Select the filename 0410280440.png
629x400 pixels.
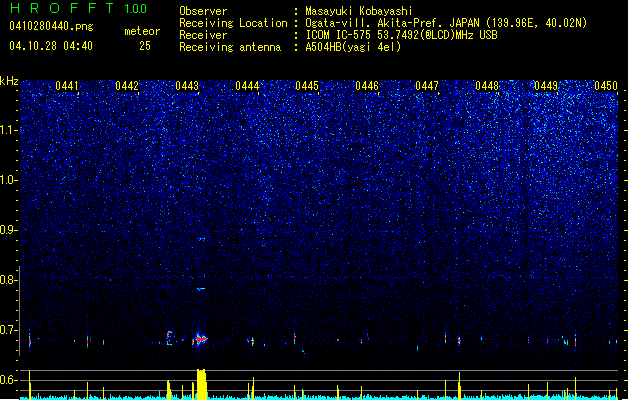pyautogui.click(x=51, y=26)
